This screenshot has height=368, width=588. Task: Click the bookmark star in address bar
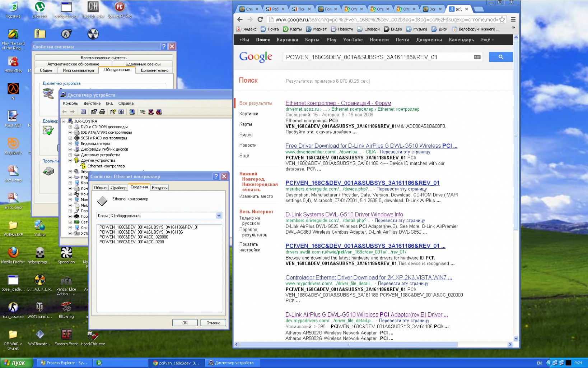(502, 19)
